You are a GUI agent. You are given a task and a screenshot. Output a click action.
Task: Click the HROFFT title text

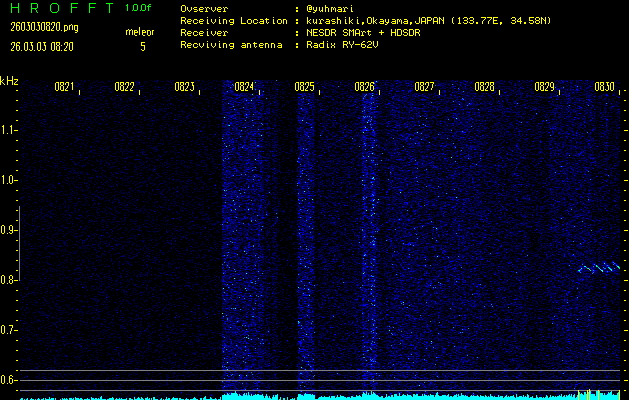click(x=62, y=8)
